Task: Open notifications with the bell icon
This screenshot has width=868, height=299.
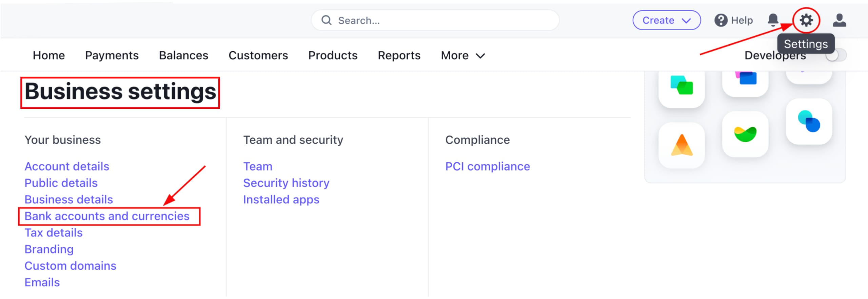Action: (x=773, y=20)
